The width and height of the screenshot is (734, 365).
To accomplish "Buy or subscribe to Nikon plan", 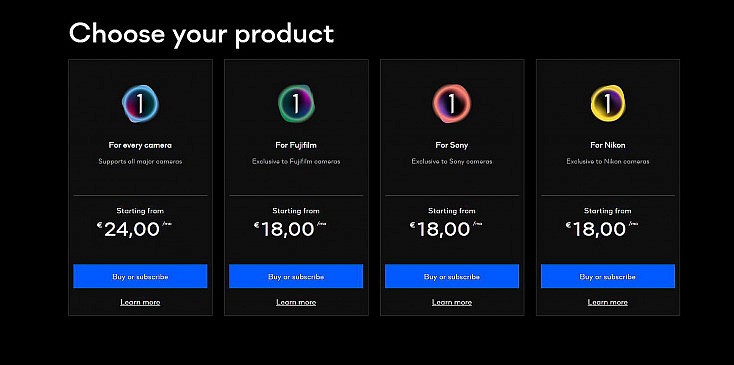I will (x=608, y=276).
